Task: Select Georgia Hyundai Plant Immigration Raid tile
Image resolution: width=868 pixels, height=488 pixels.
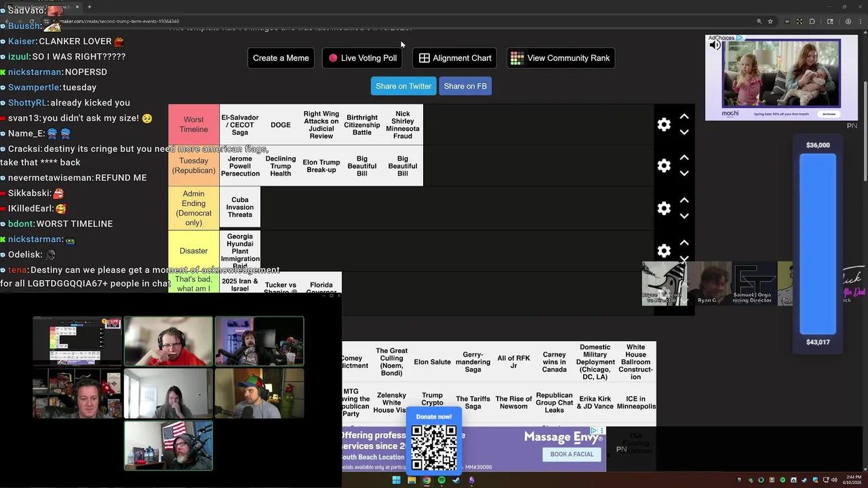Action: click(240, 250)
